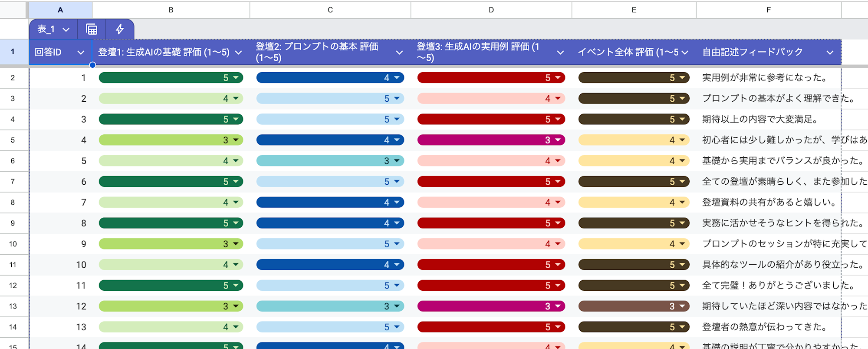This screenshot has width=868, height=349.
Task: Click the table calculator grid icon
Action: 92,29
